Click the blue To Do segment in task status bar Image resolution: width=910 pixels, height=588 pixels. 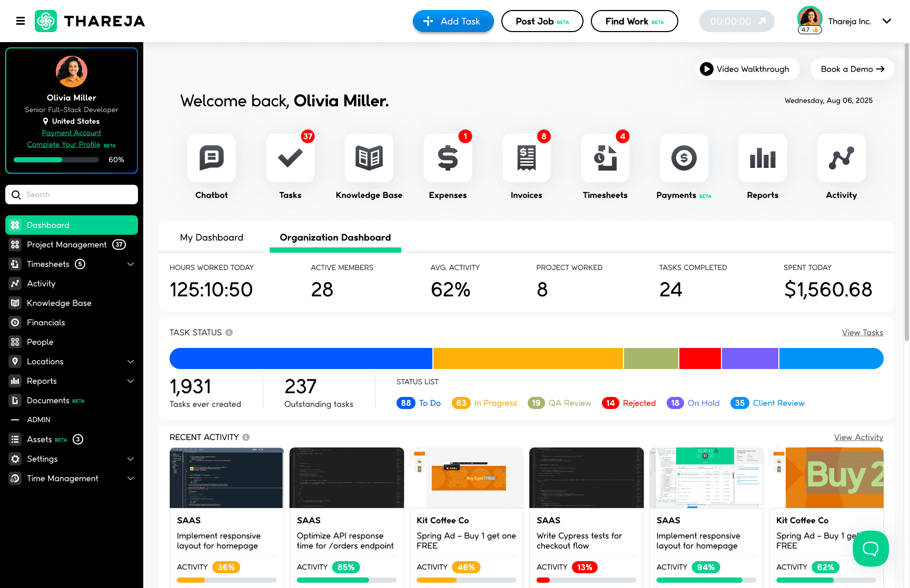tap(300, 358)
